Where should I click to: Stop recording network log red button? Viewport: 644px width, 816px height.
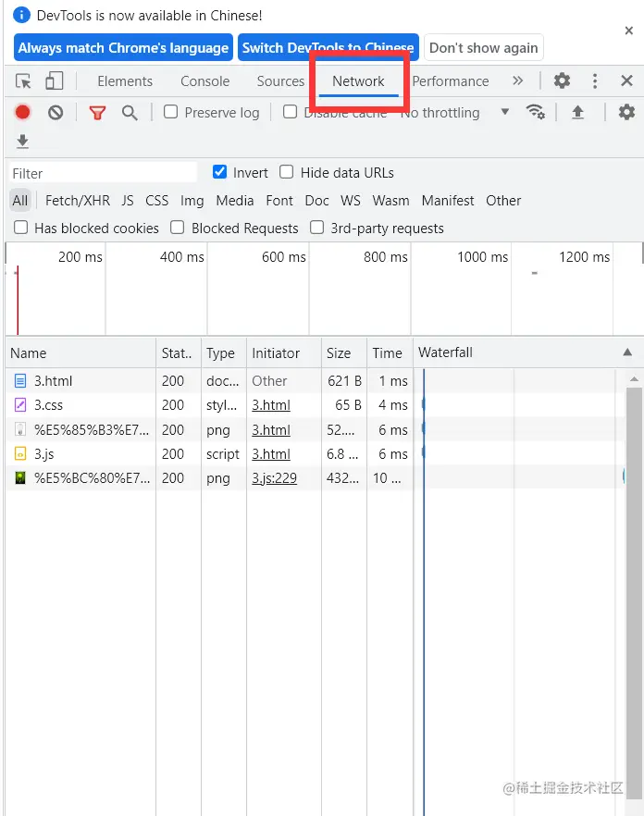tap(22, 112)
